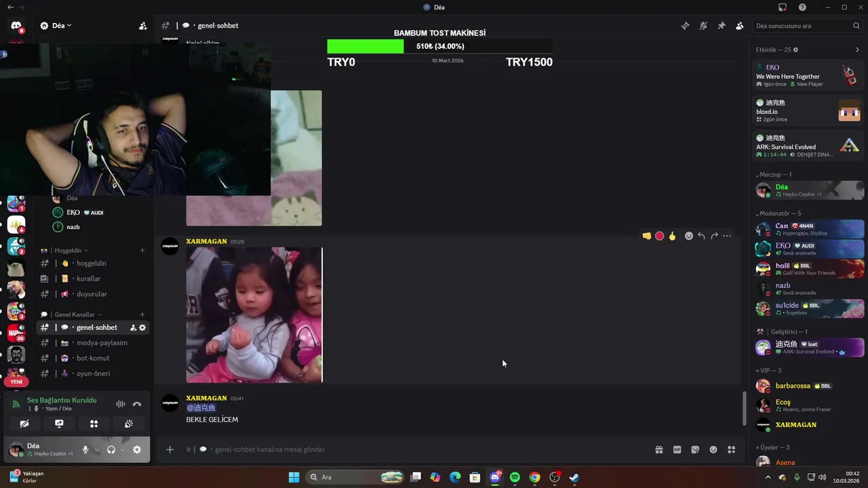868x488 pixels.
Task: Open Can's profile in Moderatör list
Action: 808,229
